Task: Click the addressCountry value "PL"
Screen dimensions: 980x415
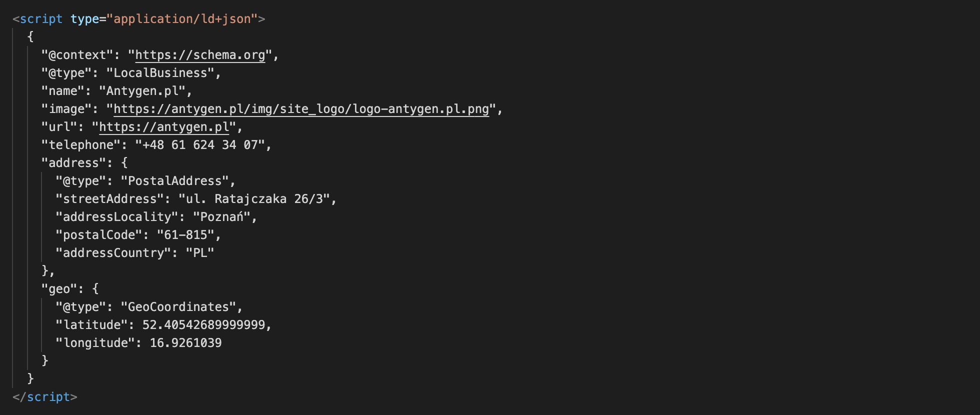Action: click(200, 253)
